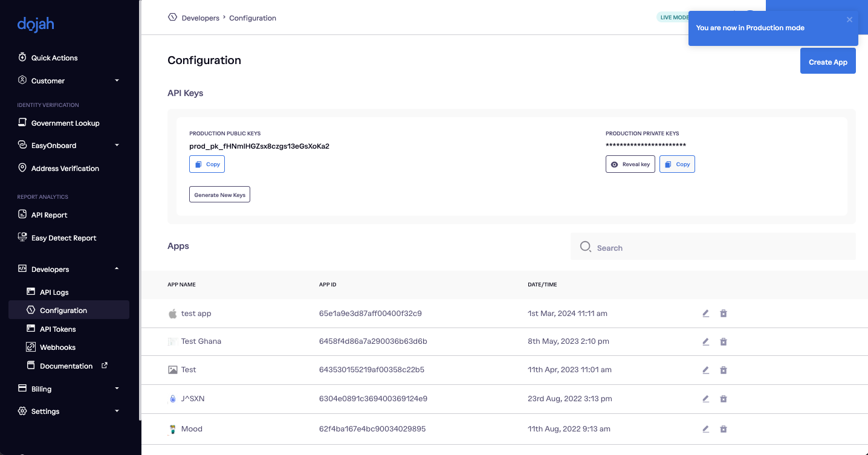Delete the Test Ghana app
Viewport: 868px width, 455px height.
point(724,341)
